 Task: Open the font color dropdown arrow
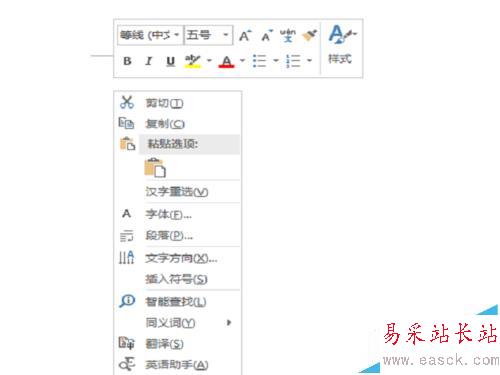tap(242, 61)
